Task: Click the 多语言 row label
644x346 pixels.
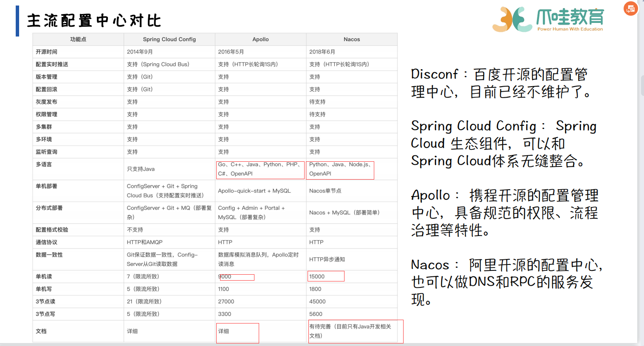Action: click(44, 164)
